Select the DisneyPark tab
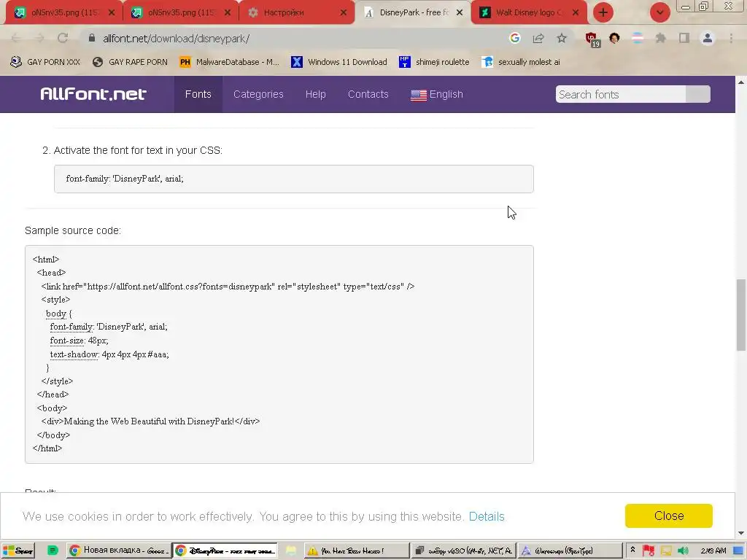 coord(413,12)
